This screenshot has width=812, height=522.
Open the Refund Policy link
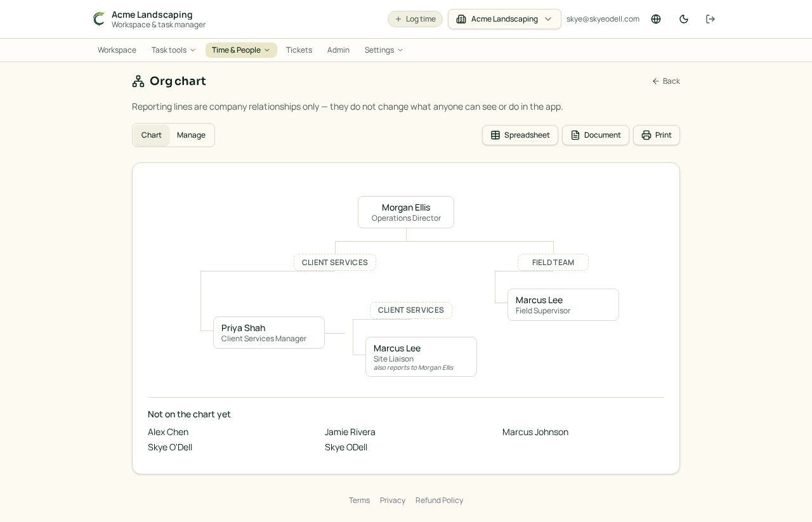click(439, 500)
